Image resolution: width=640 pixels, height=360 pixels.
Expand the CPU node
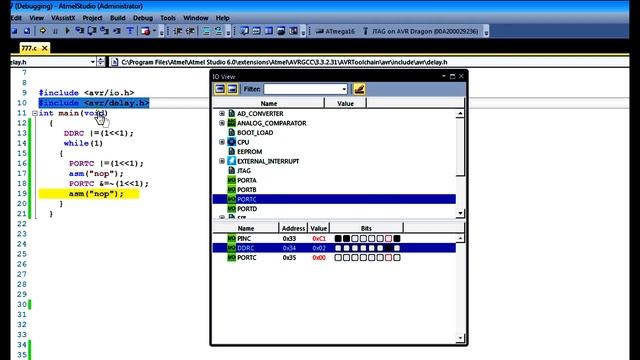coord(222,142)
